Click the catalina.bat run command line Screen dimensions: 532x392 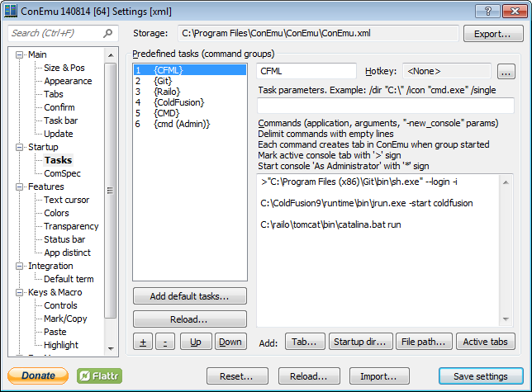pyautogui.click(x=330, y=224)
